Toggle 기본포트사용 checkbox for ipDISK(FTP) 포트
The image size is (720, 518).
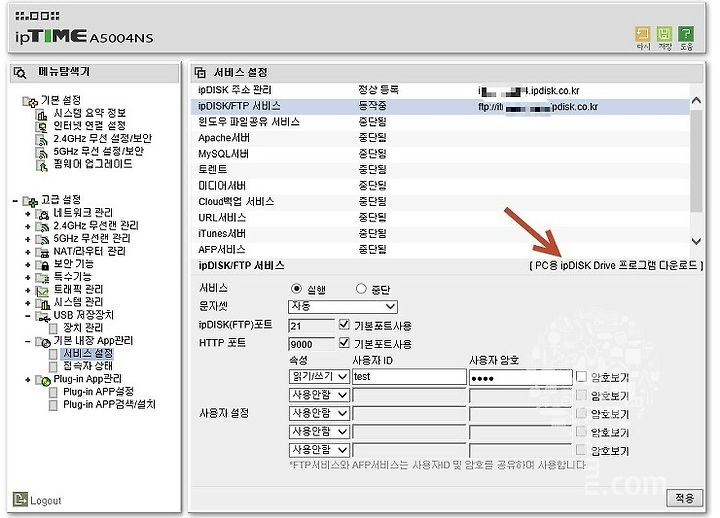click(x=344, y=325)
